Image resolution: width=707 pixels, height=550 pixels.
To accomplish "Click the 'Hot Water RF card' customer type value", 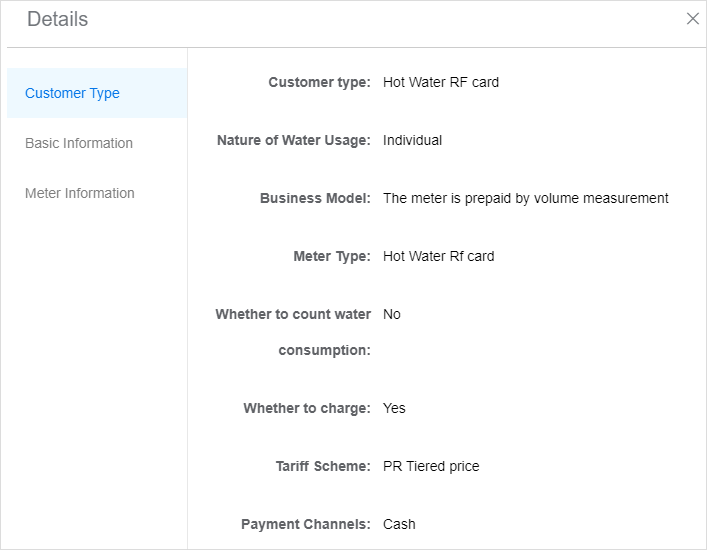I will point(441,82).
